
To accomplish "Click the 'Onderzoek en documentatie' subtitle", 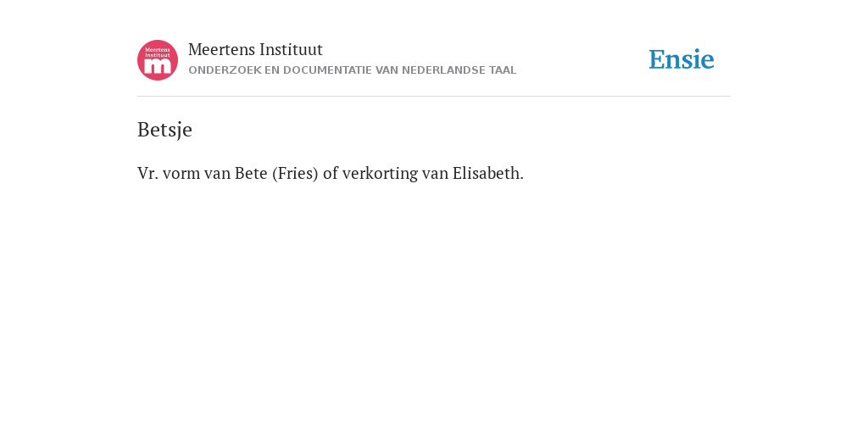I will (352, 70).
